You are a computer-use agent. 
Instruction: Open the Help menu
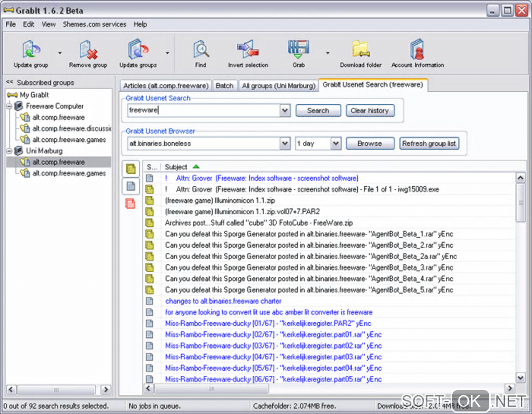point(140,25)
